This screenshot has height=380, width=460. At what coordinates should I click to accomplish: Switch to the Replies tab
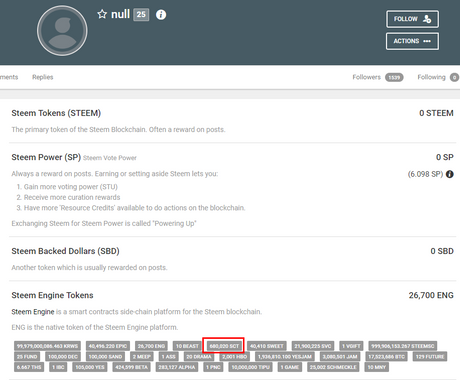pos(43,77)
